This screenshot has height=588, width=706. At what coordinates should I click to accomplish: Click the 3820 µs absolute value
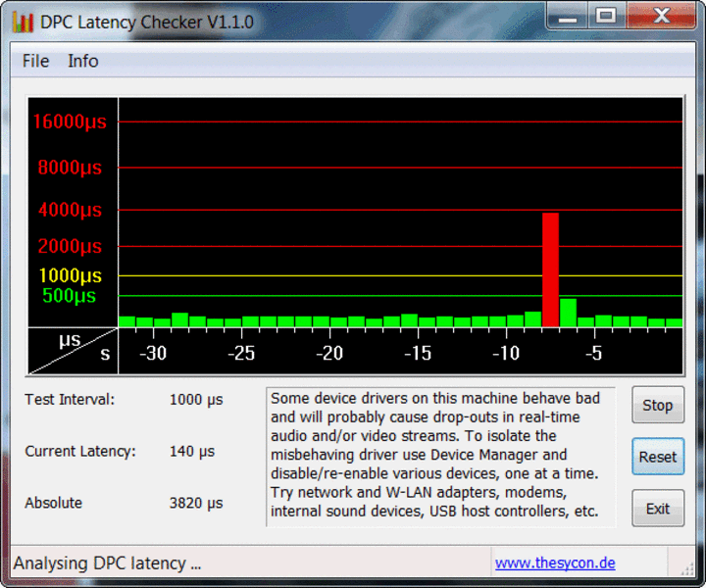point(196,503)
